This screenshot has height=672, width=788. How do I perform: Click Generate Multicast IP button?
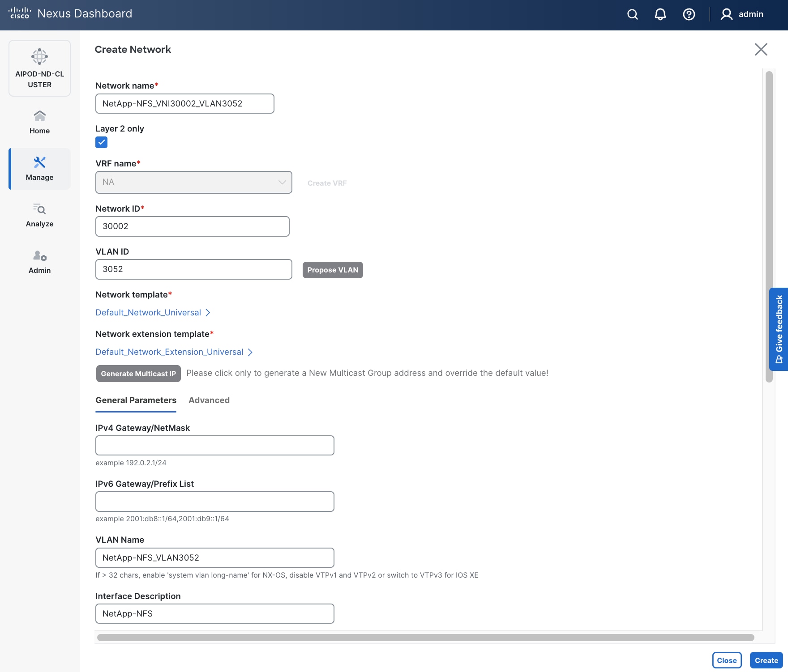click(138, 374)
